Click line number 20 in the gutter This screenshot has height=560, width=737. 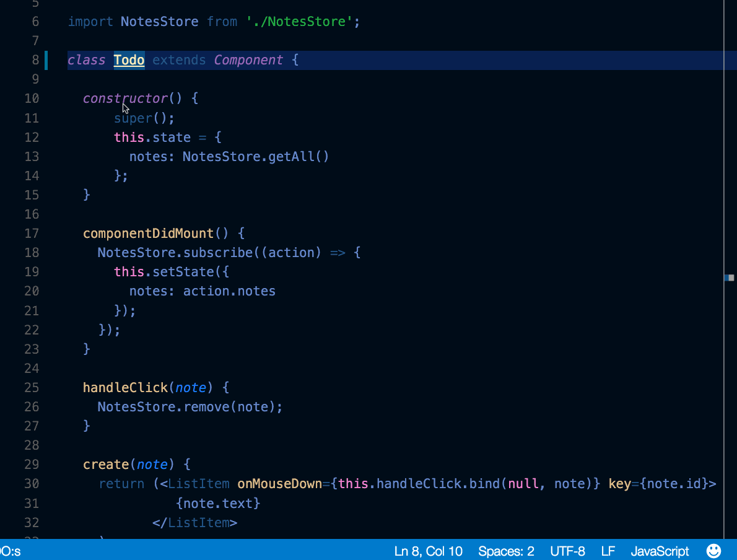[32, 291]
